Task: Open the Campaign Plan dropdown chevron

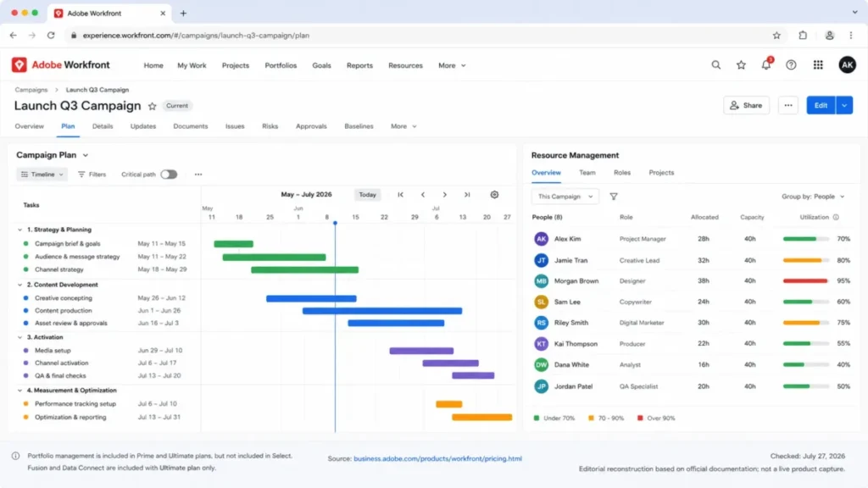Action: pyautogui.click(x=86, y=156)
